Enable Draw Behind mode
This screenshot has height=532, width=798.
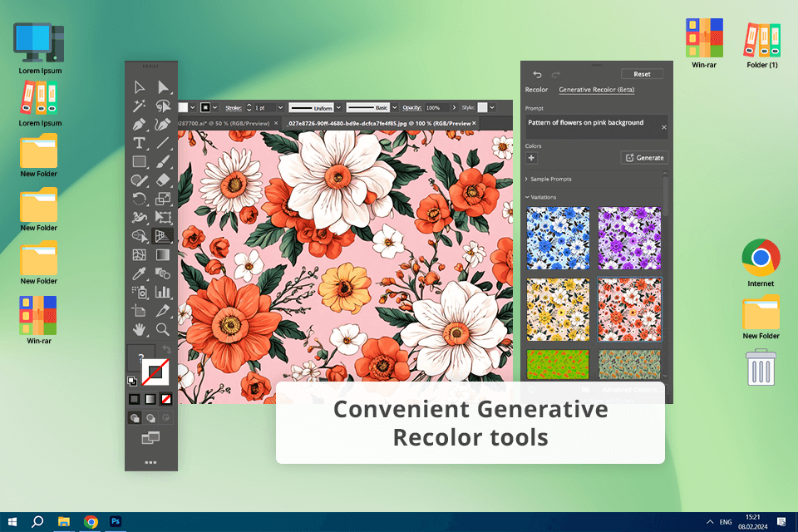pos(150,418)
